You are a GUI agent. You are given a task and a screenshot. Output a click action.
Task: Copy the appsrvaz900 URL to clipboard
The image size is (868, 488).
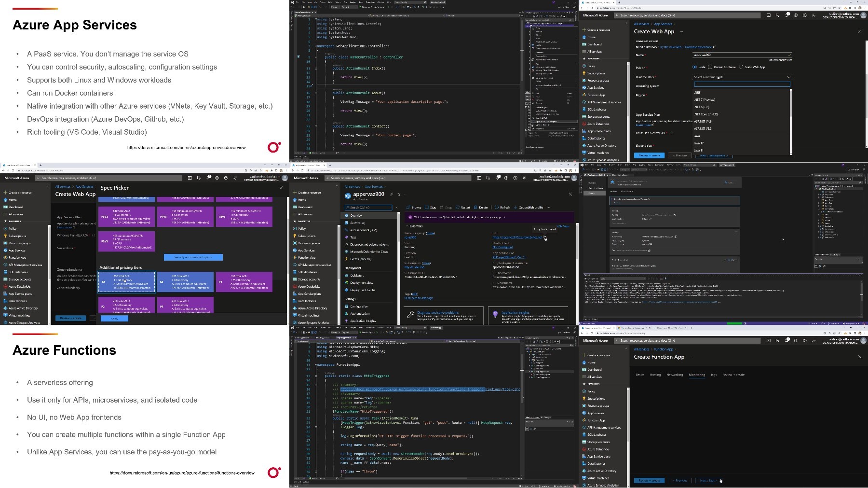545,237
